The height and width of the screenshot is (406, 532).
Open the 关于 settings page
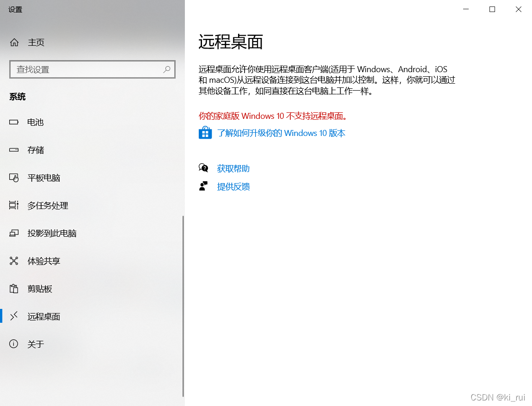click(x=36, y=344)
